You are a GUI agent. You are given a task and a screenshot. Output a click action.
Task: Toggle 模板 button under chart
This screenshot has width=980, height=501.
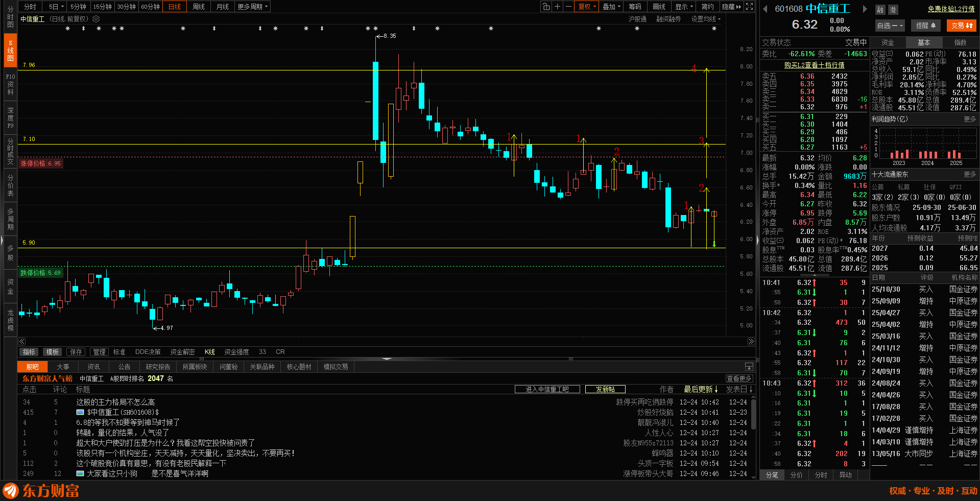point(52,352)
